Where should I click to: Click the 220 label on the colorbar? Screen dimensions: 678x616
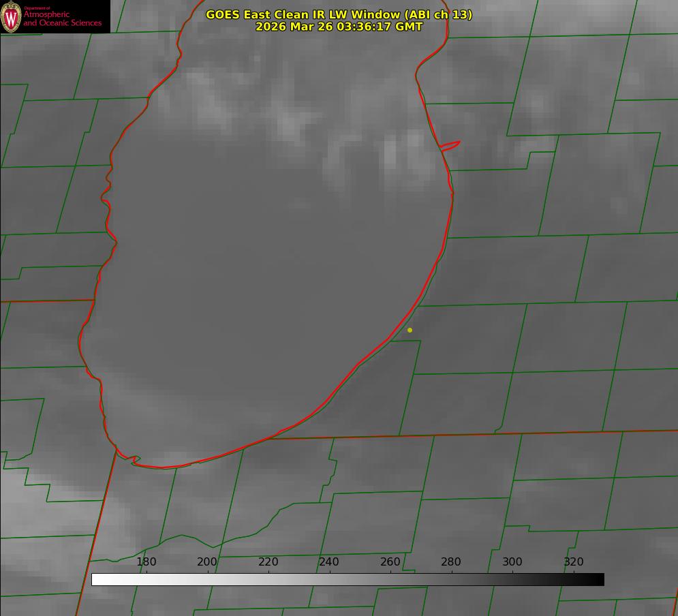[x=268, y=562]
